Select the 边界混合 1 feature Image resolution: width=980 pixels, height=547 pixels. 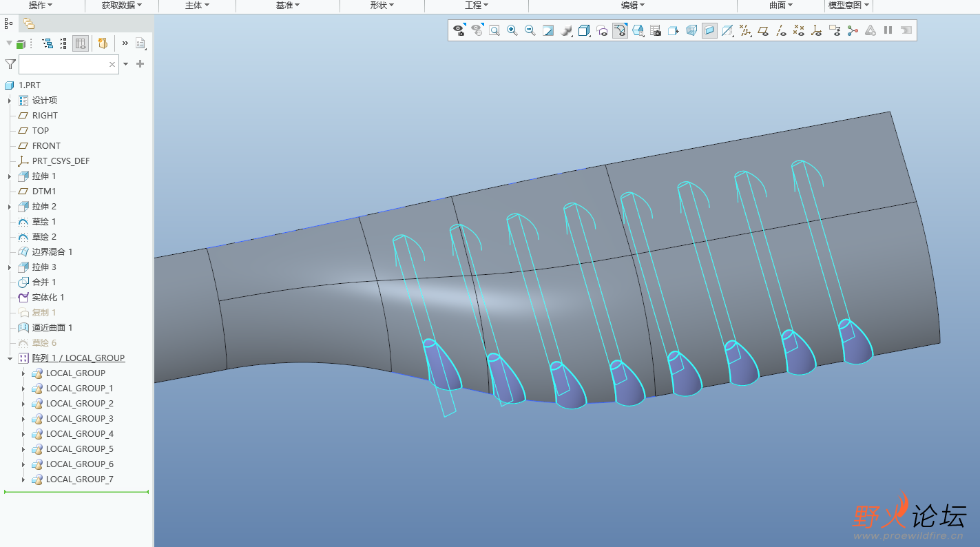tap(52, 252)
